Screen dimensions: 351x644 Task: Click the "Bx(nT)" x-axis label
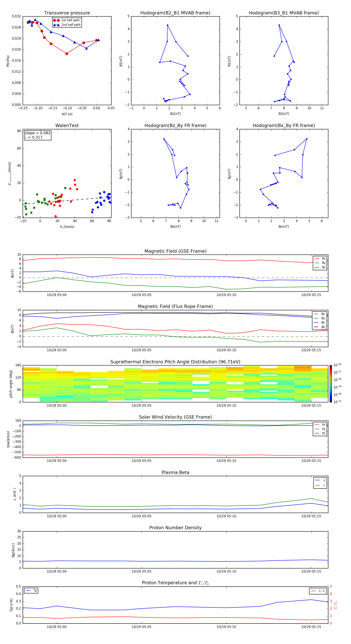tap(284, 227)
